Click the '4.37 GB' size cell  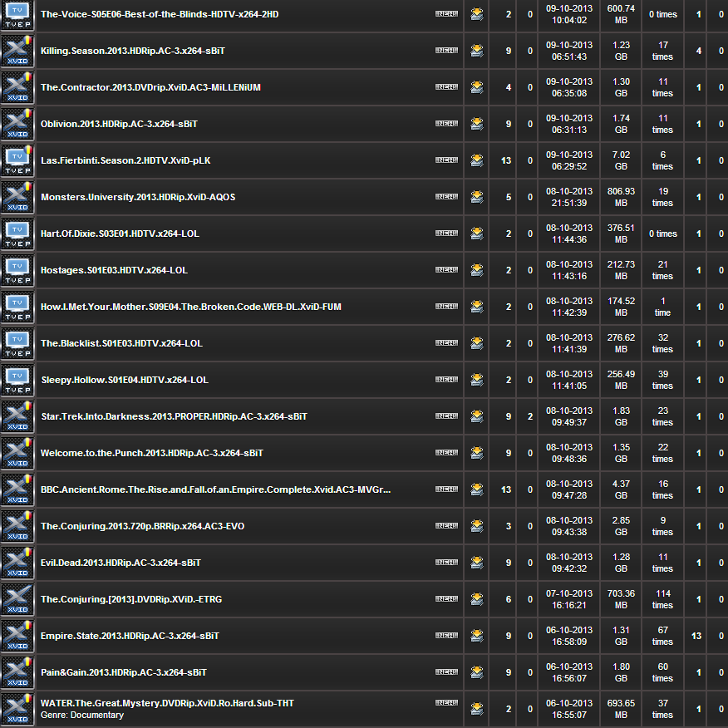pos(621,489)
